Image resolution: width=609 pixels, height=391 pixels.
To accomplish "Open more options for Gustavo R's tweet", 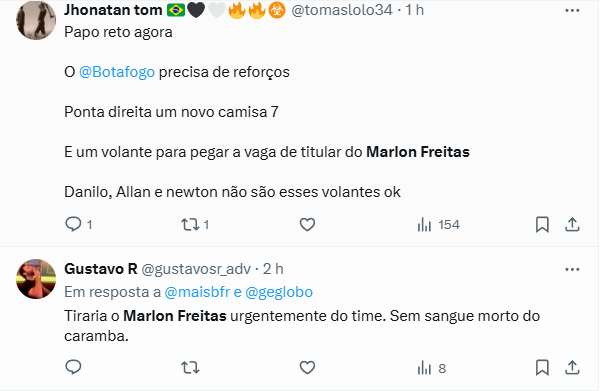I will click(x=572, y=269).
